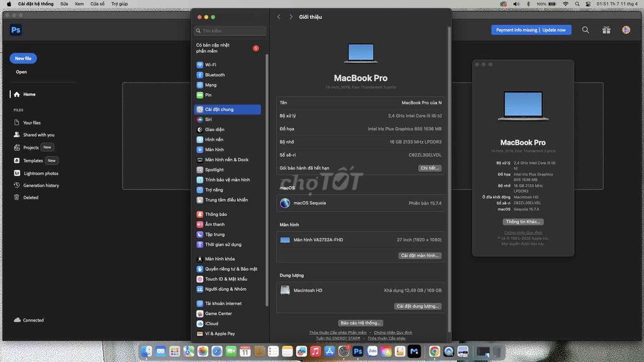This screenshot has height=362, width=644.
Task: Click the Tìm kiếm search field
Action: pyautogui.click(x=230, y=31)
